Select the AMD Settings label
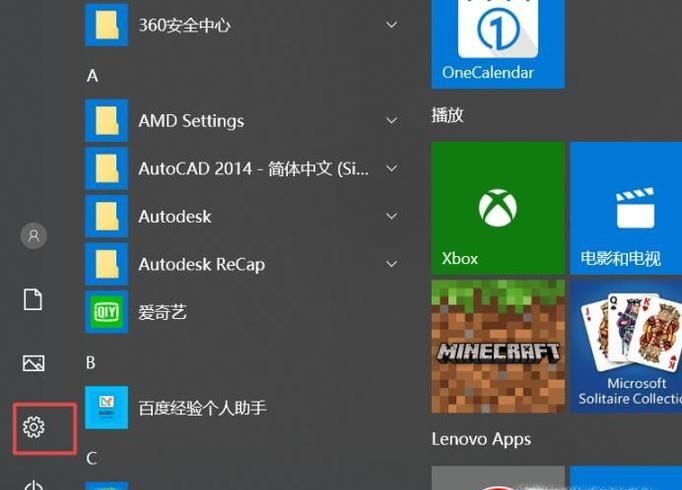 pyautogui.click(x=191, y=121)
